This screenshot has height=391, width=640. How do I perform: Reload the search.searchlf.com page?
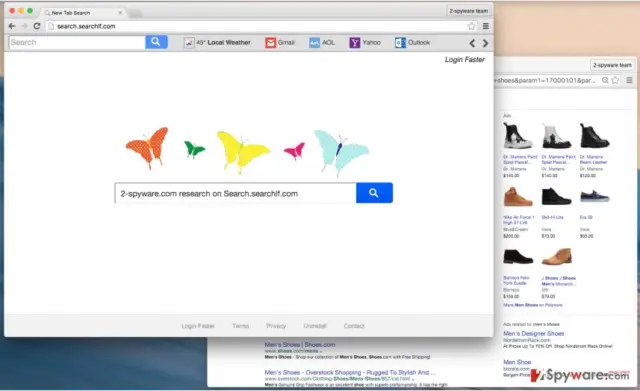click(37, 26)
